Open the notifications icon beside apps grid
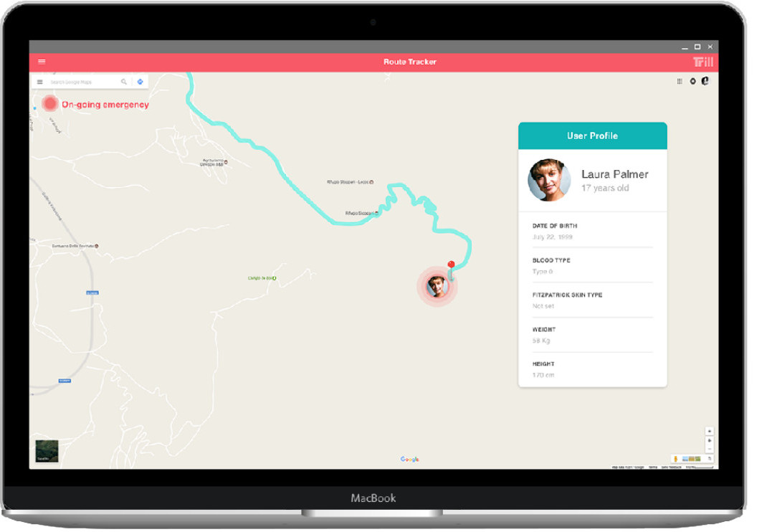Screen dimensions: 762x532 point(692,81)
